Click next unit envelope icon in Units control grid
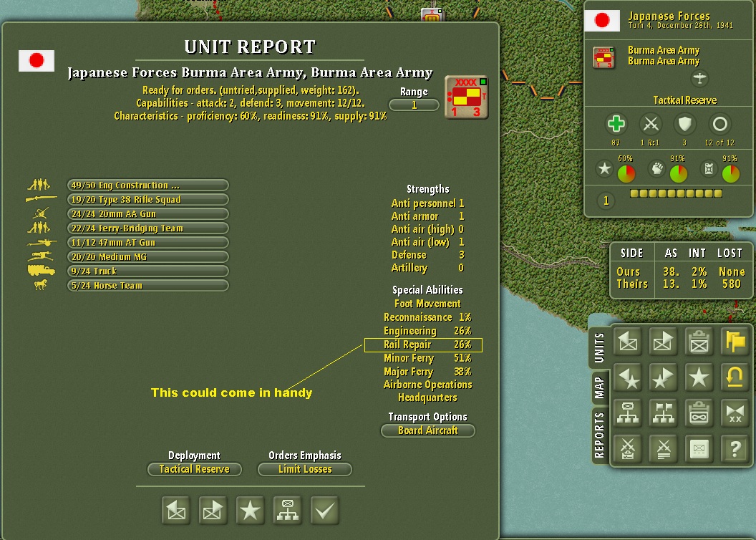 click(x=664, y=342)
